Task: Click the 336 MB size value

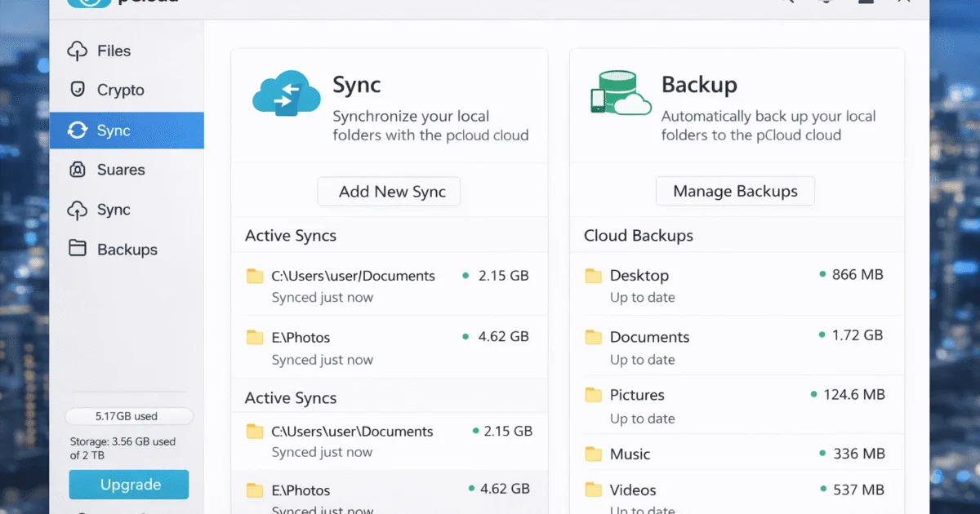Action: click(859, 454)
